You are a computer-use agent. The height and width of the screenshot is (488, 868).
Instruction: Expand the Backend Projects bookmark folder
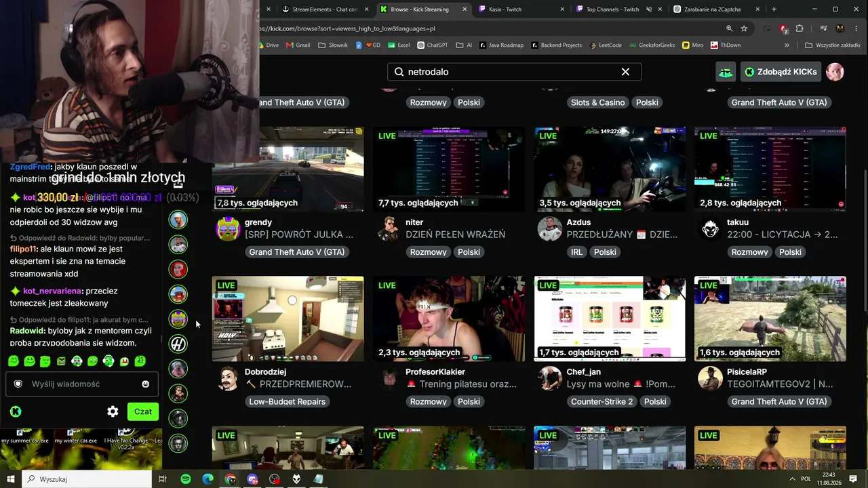coord(556,45)
